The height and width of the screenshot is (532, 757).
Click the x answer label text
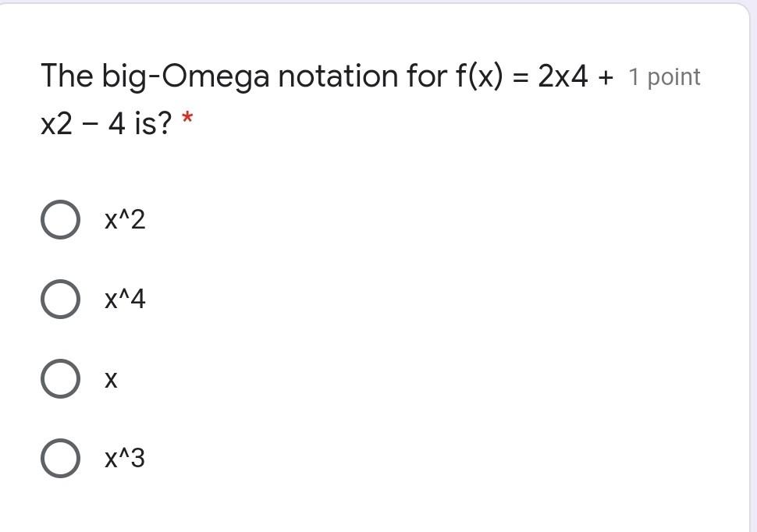pyautogui.click(x=112, y=380)
